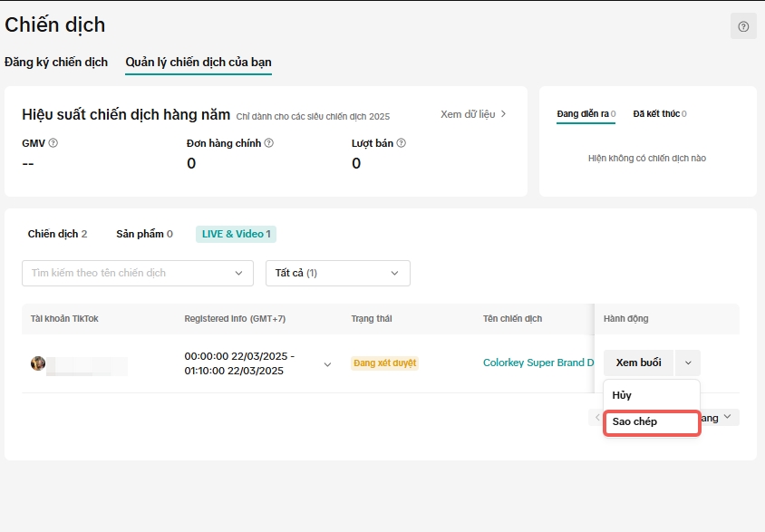The height and width of the screenshot is (532, 765).
Task: Select the Chiến dịch 2 sub-tab
Action: point(57,234)
